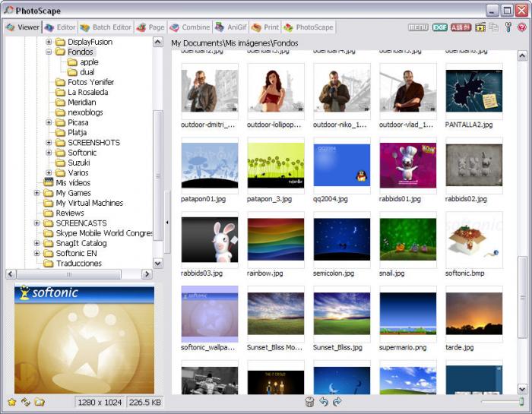
Task: Open the Print tab
Action: (265, 27)
